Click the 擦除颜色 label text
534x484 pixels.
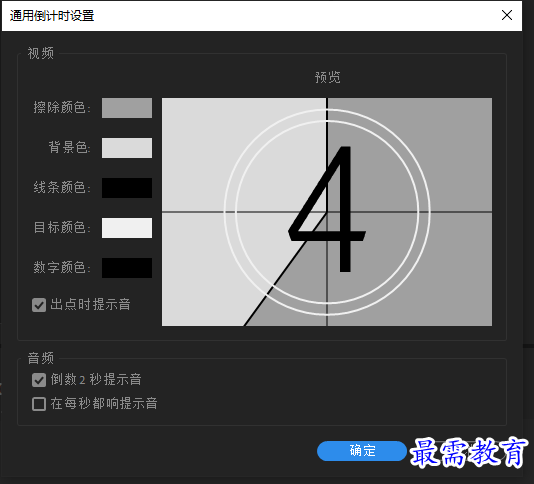click(x=62, y=107)
